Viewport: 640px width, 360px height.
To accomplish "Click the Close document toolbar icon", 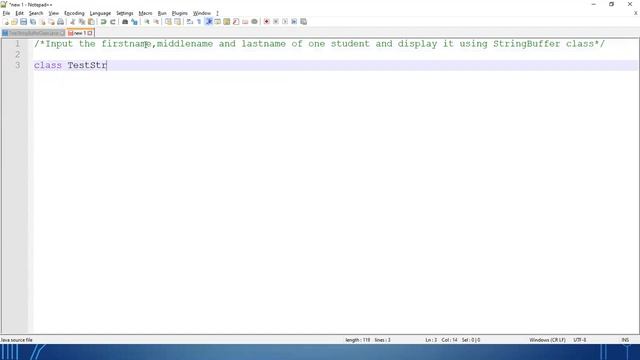I will [x=42, y=22].
